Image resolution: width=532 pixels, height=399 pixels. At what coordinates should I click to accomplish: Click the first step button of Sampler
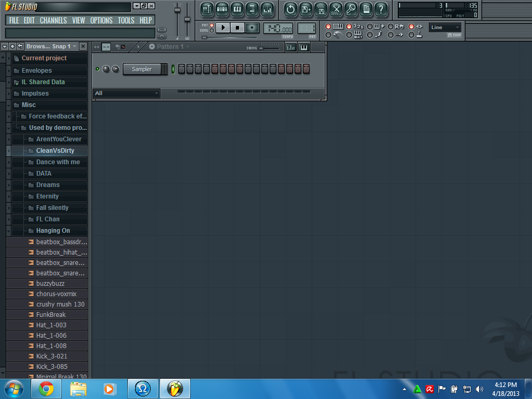(x=181, y=69)
